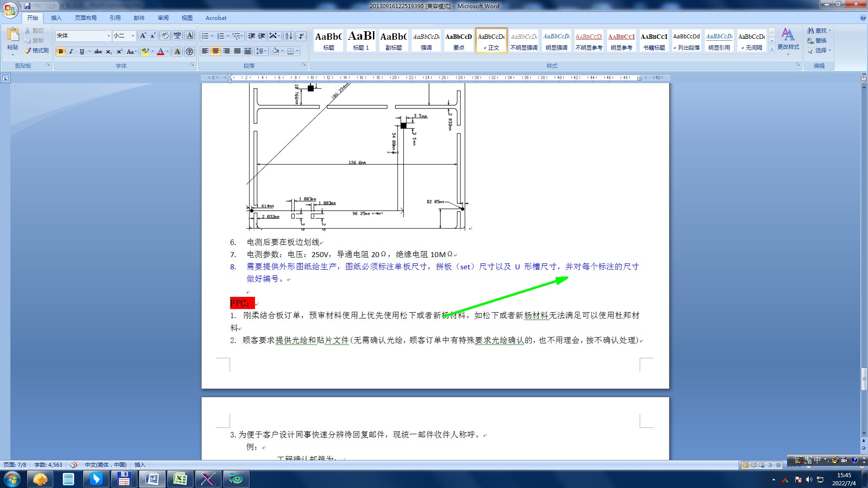Viewport: 868px width, 488px height.
Task: Open the font size dropdown showing 小二
Action: (133, 36)
